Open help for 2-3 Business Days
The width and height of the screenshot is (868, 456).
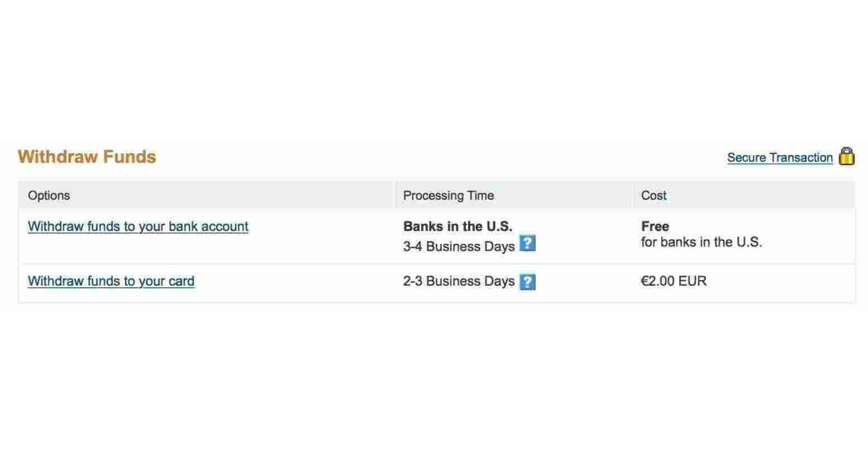point(528,282)
